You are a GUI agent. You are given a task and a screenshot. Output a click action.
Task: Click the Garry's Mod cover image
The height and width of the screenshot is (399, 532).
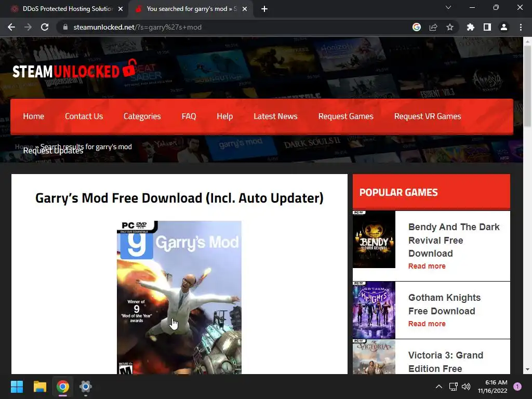(179, 297)
